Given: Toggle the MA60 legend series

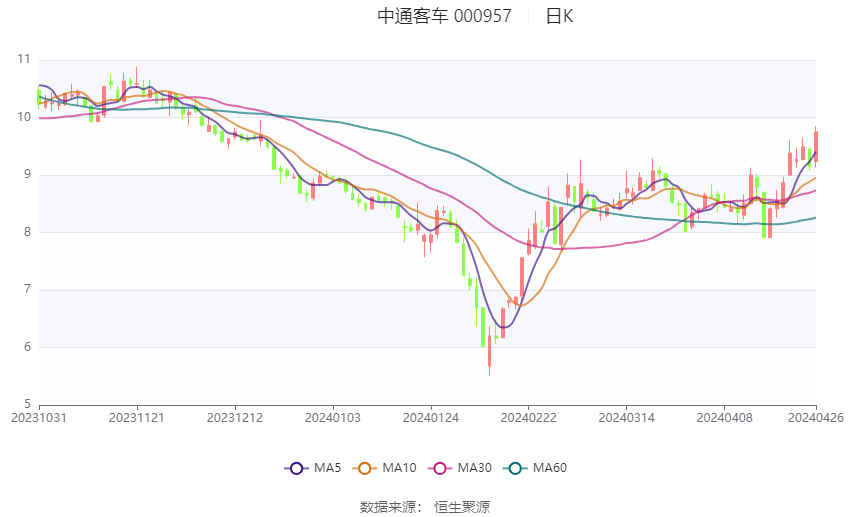Looking at the screenshot, I should (535, 468).
